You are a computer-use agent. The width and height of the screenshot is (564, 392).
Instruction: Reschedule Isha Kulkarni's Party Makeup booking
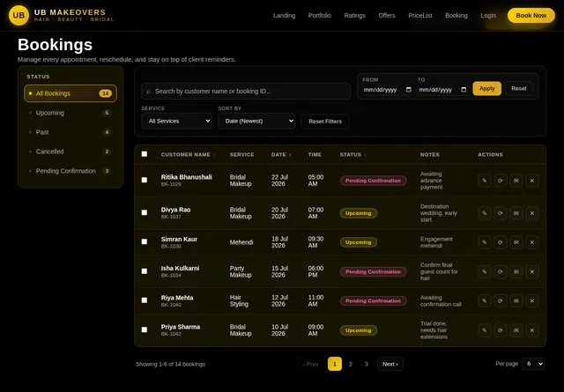(501, 272)
